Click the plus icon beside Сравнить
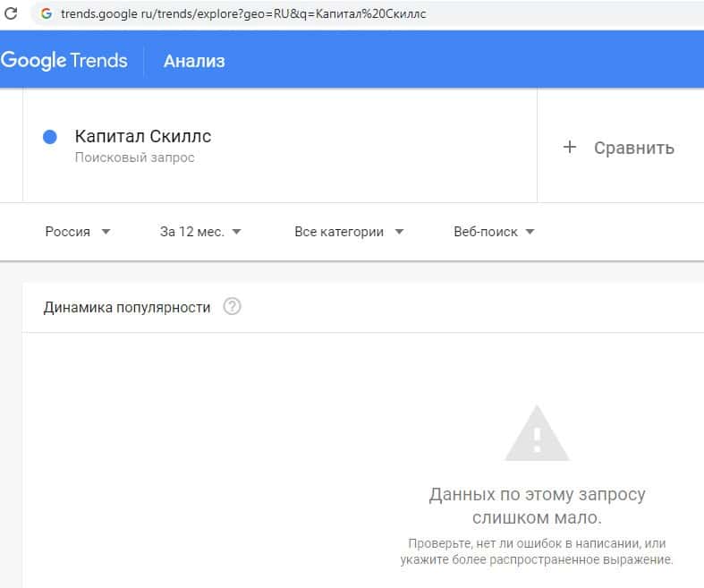The image size is (704, 588). pos(570,148)
